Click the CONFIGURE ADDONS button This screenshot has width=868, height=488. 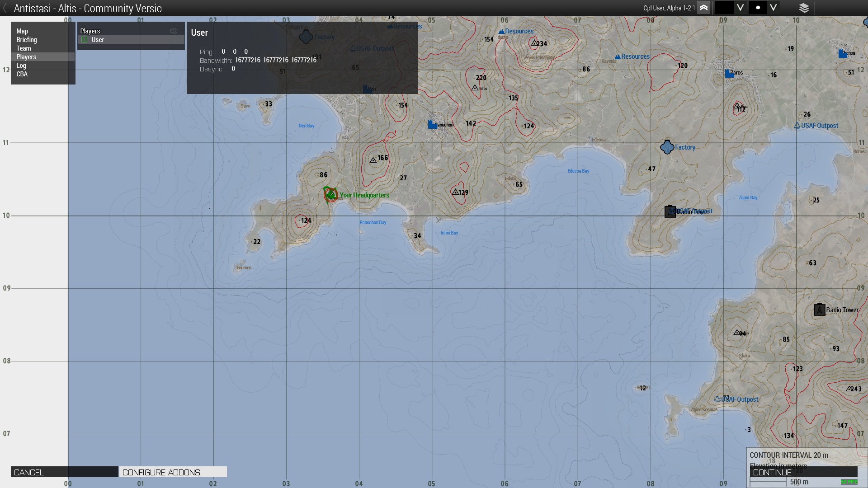click(173, 472)
